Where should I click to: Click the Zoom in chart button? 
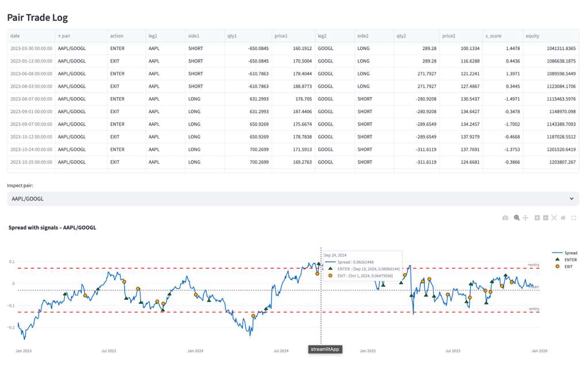tap(537, 218)
